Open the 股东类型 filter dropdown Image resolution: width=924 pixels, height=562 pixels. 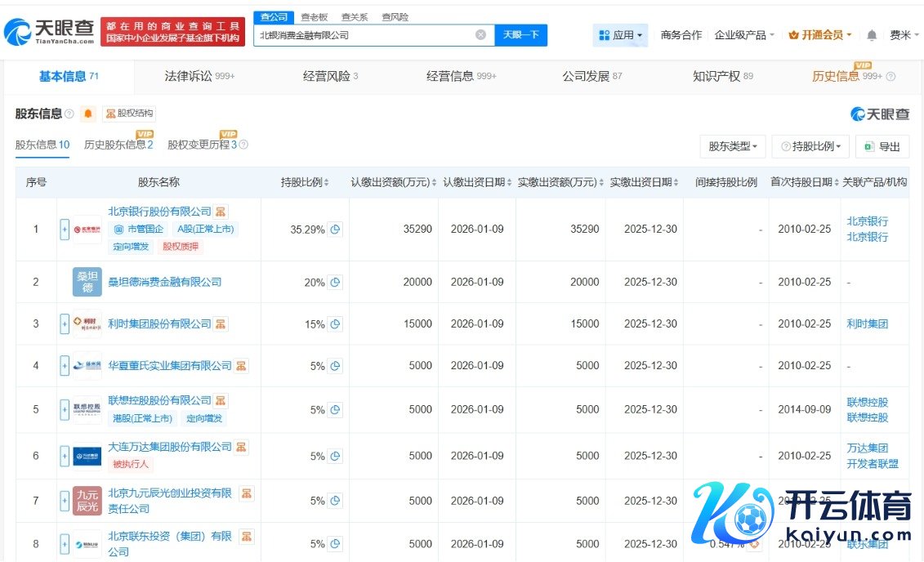[732, 146]
